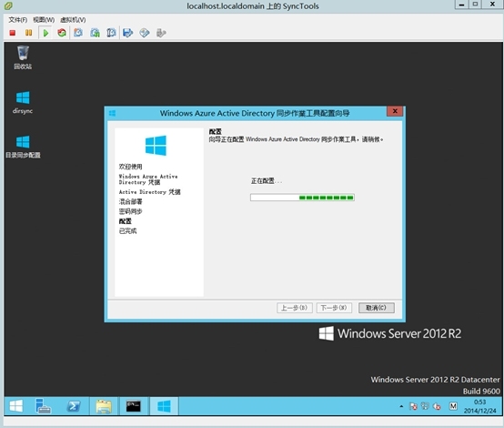Viewport: 504px width, 428px height.
Task: Select the bold 配置 wizard step
Action: (x=125, y=221)
